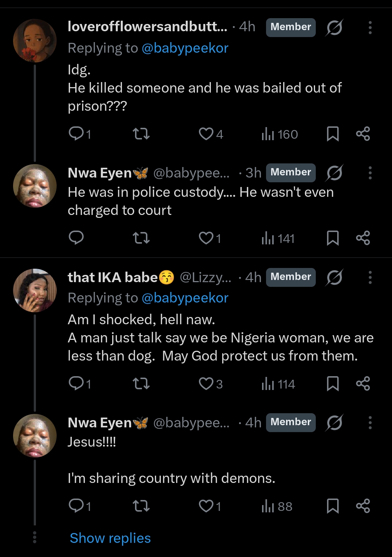Screen dimensions: 392x557
Task: Expand hidden replies with Show replies
Action: (110, 538)
